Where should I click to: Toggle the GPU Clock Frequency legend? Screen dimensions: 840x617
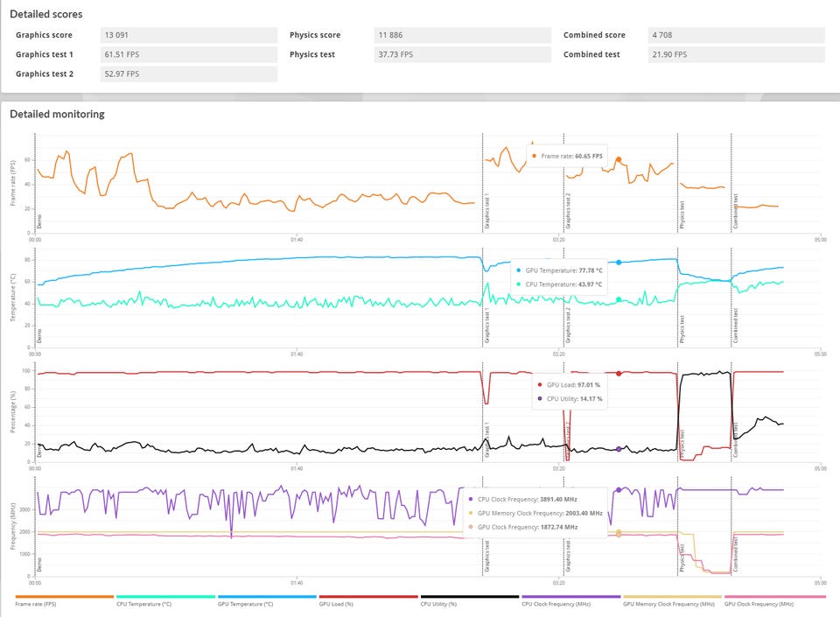(774, 600)
